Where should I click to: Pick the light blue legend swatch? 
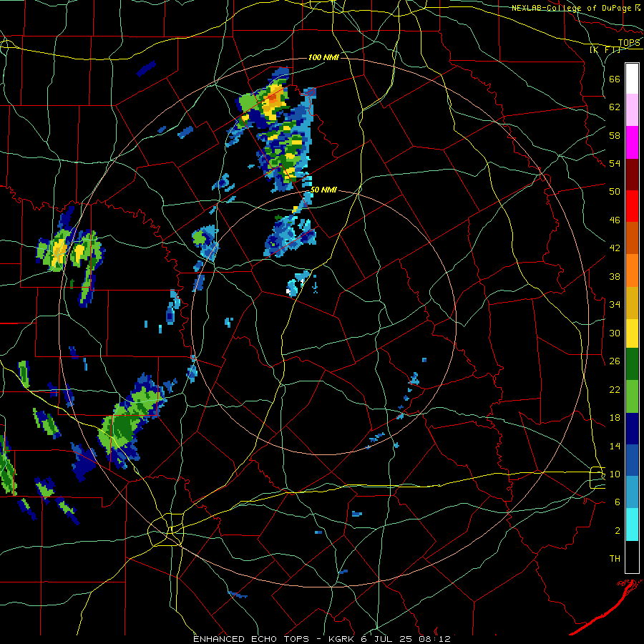coord(632,492)
